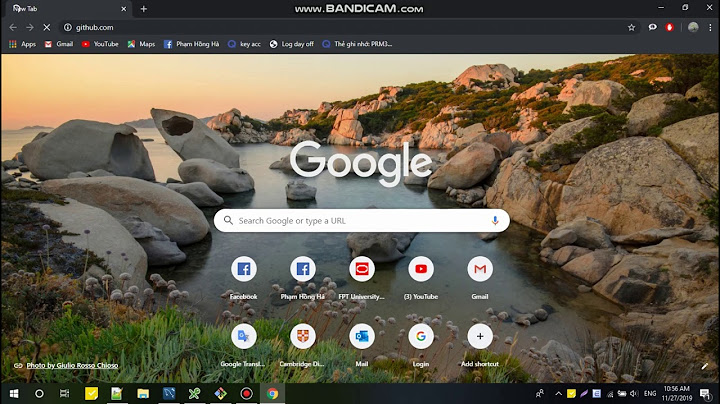Viewport: 720px width, 404px height.
Task: Open the Windows Start menu
Action: coord(14,393)
